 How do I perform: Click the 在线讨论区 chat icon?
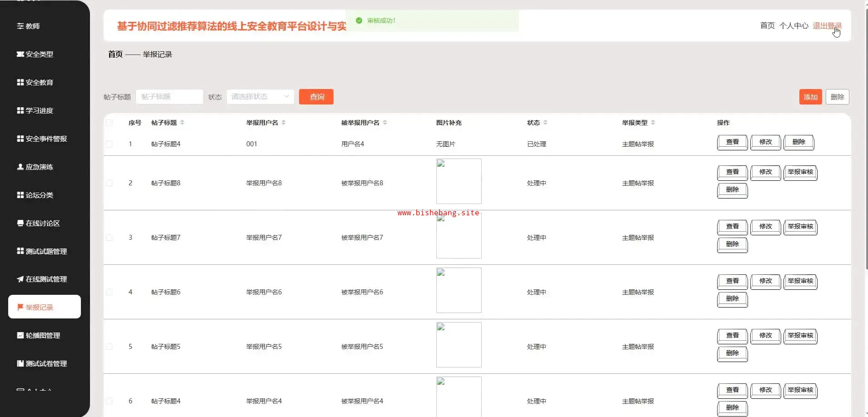tap(20, 223)
